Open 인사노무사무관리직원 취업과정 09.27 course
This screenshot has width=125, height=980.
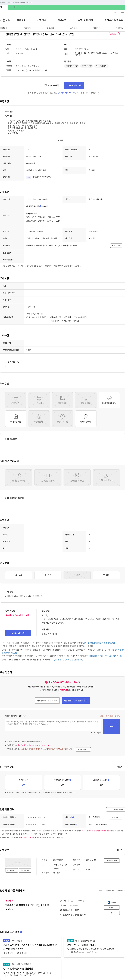coord(18,969)
